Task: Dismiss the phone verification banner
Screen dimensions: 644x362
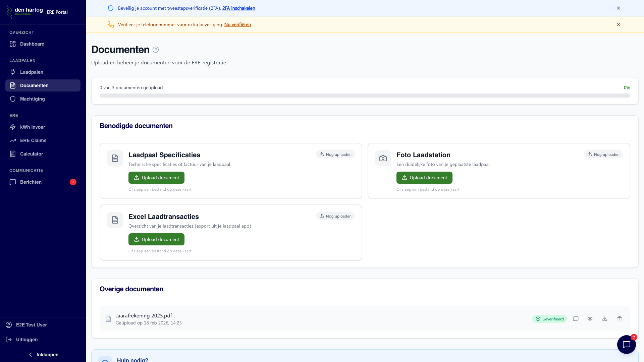Action: [619, 24]
